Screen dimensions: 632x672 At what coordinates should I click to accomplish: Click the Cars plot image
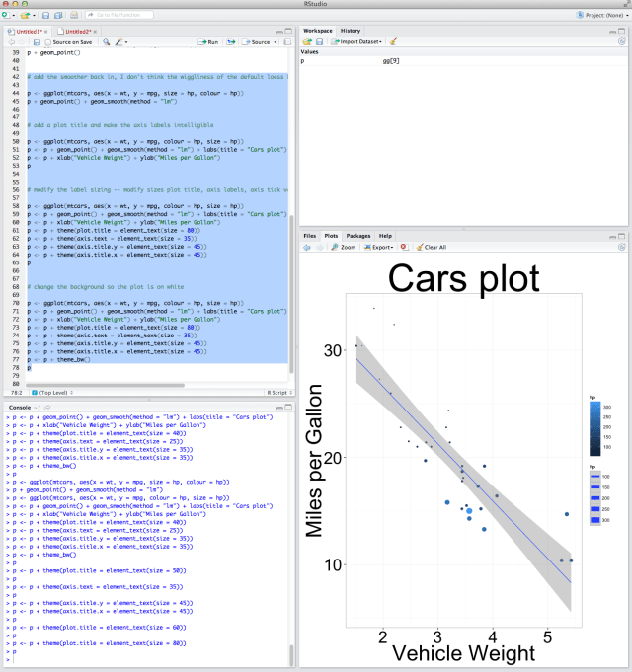[x=463, y=460]
